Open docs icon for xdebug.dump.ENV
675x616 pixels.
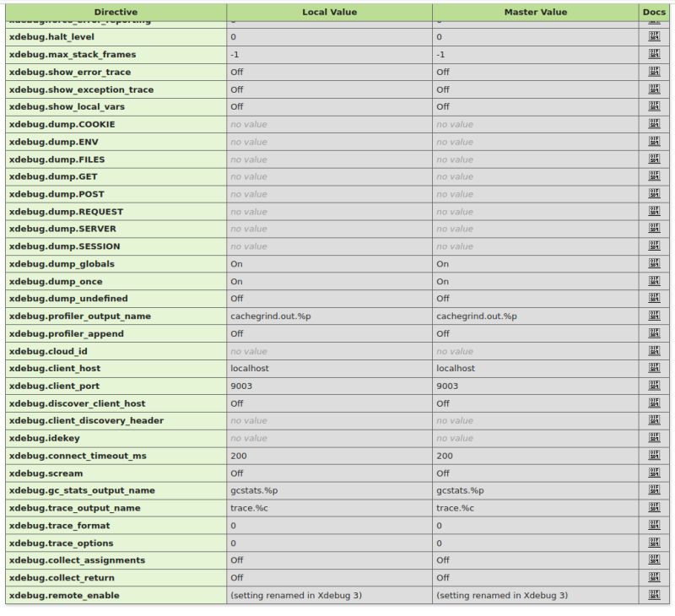654,141
